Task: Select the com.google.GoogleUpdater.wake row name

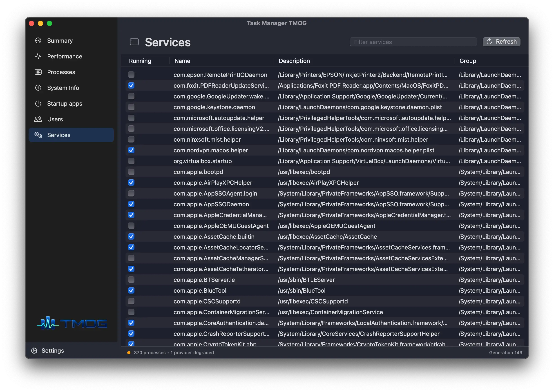Action: pos(221,96)
